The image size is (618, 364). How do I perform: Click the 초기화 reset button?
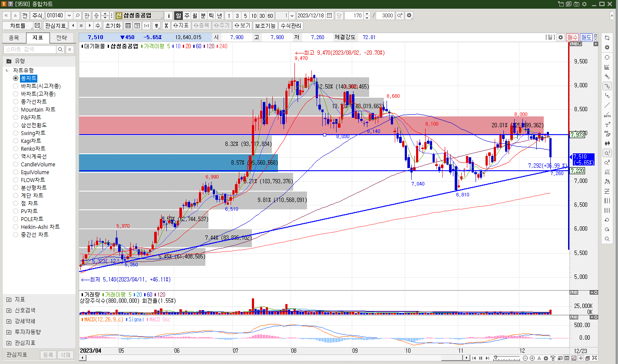coord(113,26)
